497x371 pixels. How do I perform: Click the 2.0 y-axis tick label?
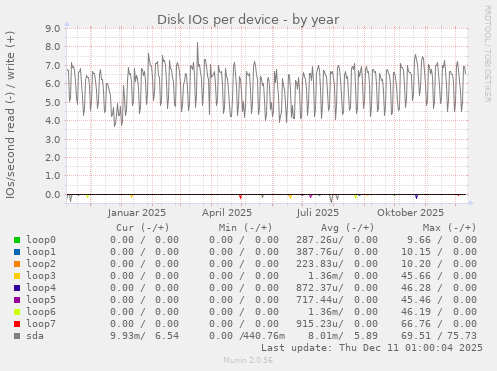click(53, 158)
